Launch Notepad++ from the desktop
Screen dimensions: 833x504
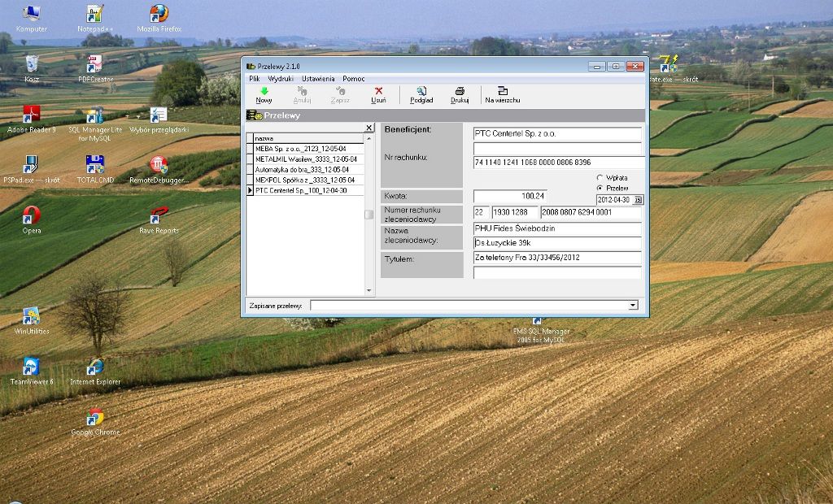pyautogui.click(x=95, y=19)
